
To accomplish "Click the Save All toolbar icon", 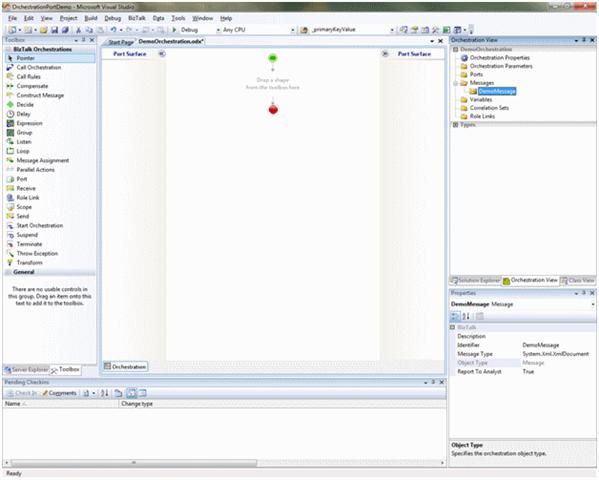I will [65, 30].
